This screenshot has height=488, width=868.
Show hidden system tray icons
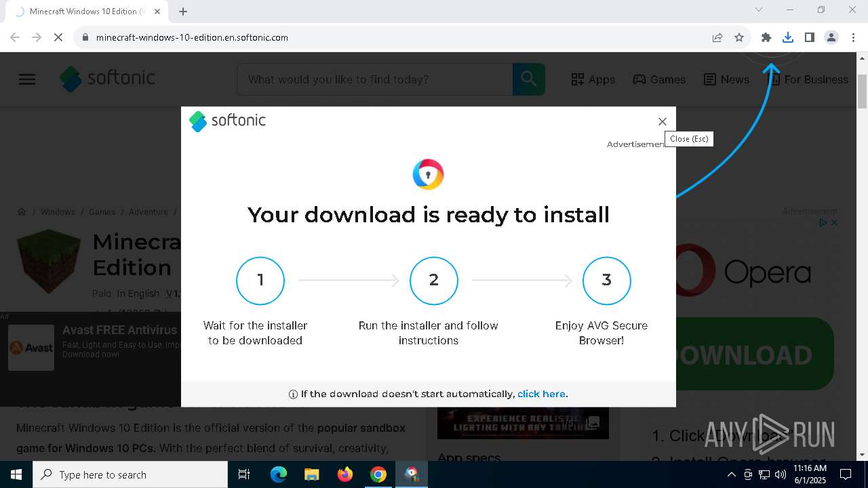click(x=731, y=474)
